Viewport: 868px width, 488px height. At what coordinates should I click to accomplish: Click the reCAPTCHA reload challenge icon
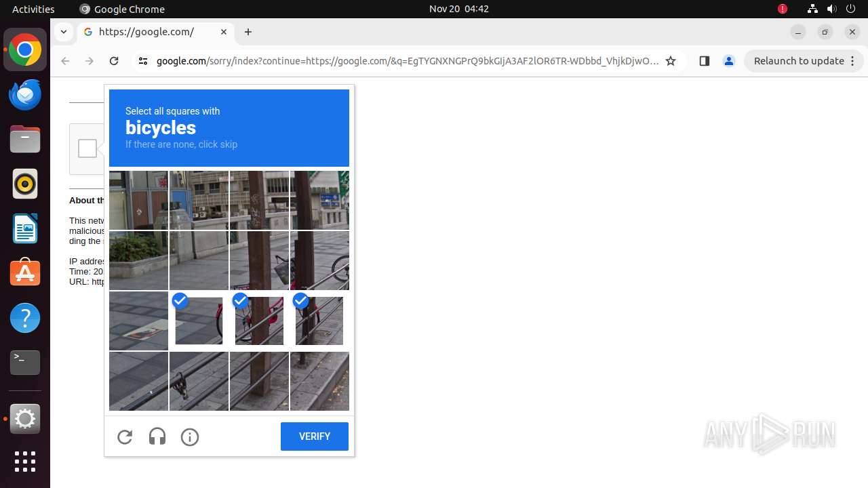pos(125,437)
